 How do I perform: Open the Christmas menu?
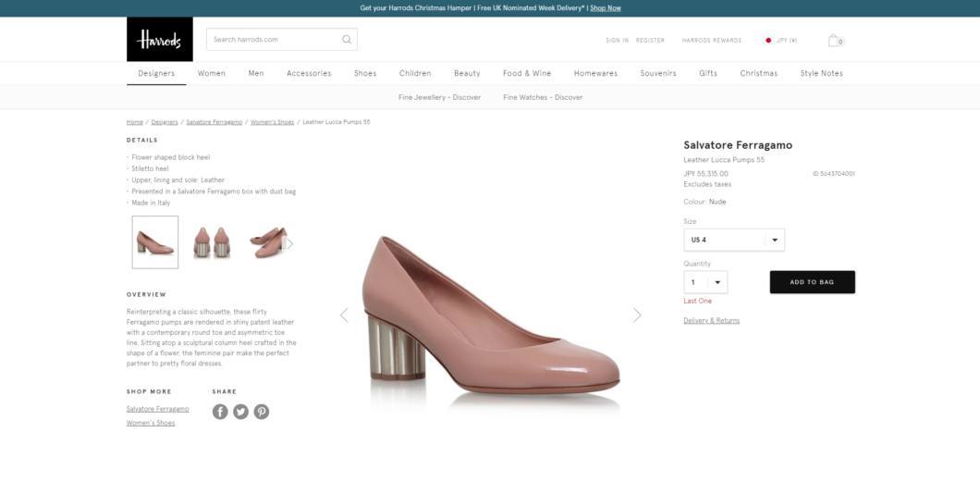coord(759,73)
